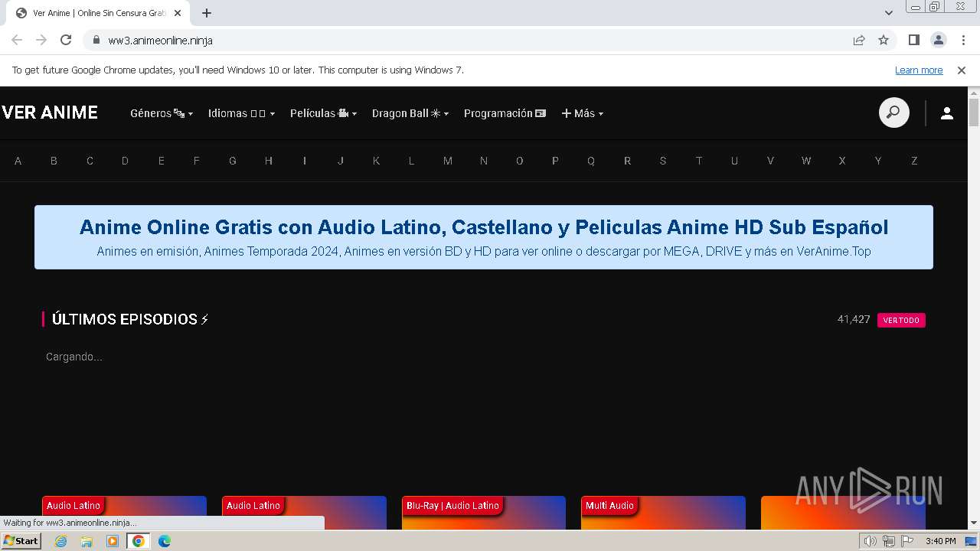Open a new tab with plus button
This screenshot has height=551, width=980.
pyautogui.click(x=207, y=13)
